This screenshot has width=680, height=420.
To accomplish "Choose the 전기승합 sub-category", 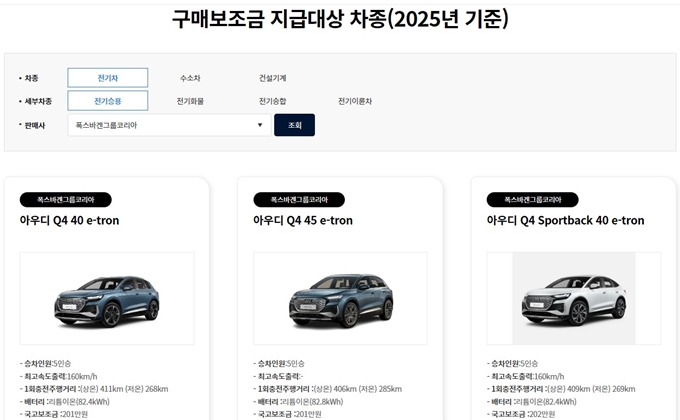I will 272,101.
